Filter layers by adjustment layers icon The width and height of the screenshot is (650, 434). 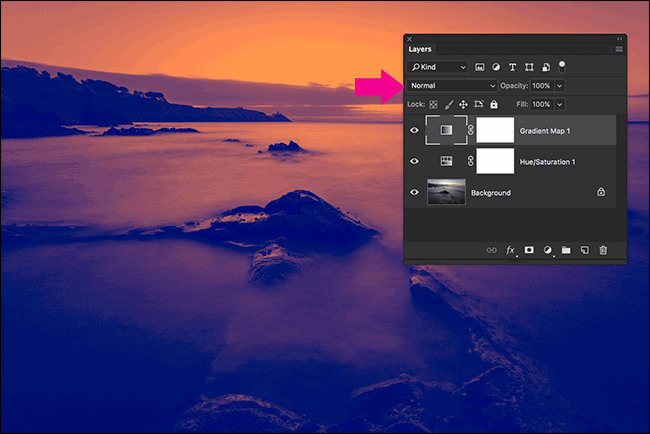pos(496,67)
